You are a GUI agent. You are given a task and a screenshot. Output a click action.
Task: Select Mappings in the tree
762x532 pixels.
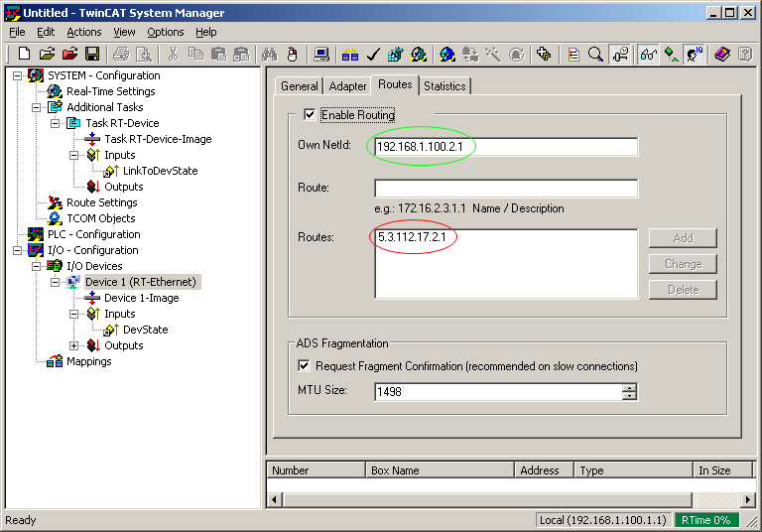tap(89, 361)
